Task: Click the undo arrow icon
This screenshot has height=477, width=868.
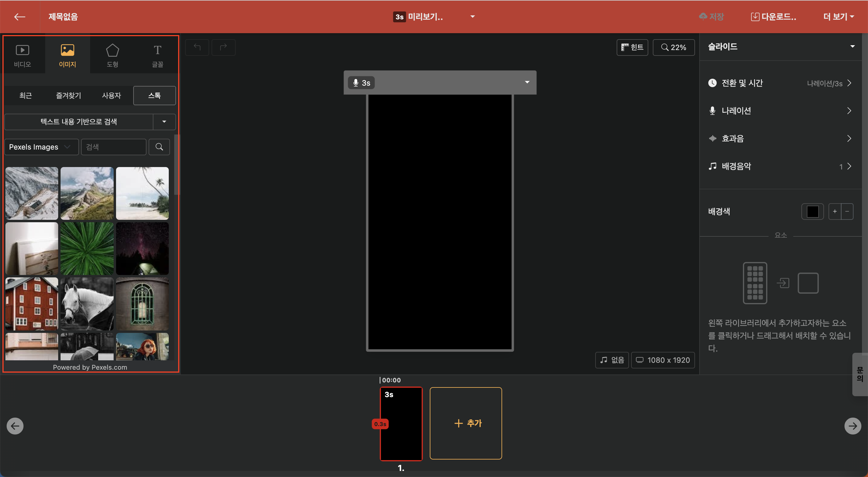Action: pyautogui.click(x=197, y=48)
